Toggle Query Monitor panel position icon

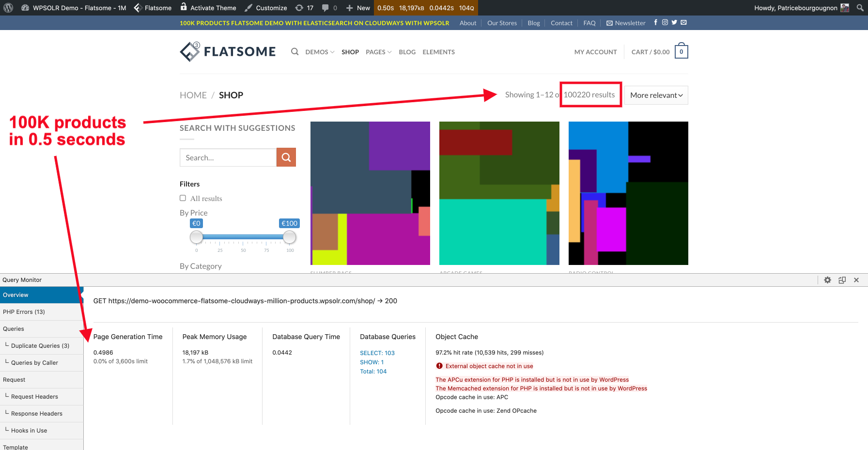click(x=842, y=280)
